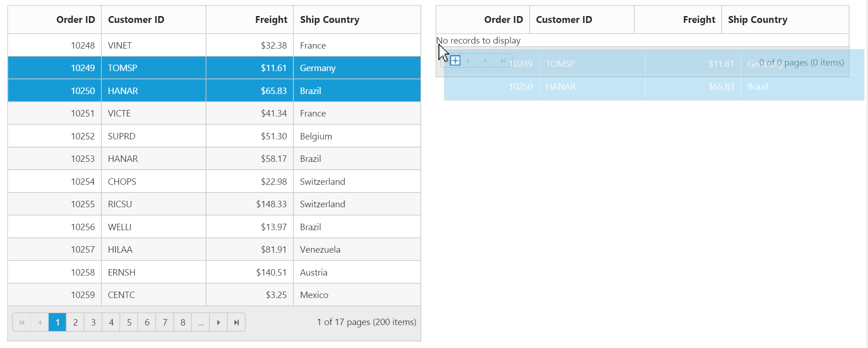This screenshot has width=868, height=348.
Task: Click next-page arrow in the empty grid pager
Action: click(x=485, y=61)
